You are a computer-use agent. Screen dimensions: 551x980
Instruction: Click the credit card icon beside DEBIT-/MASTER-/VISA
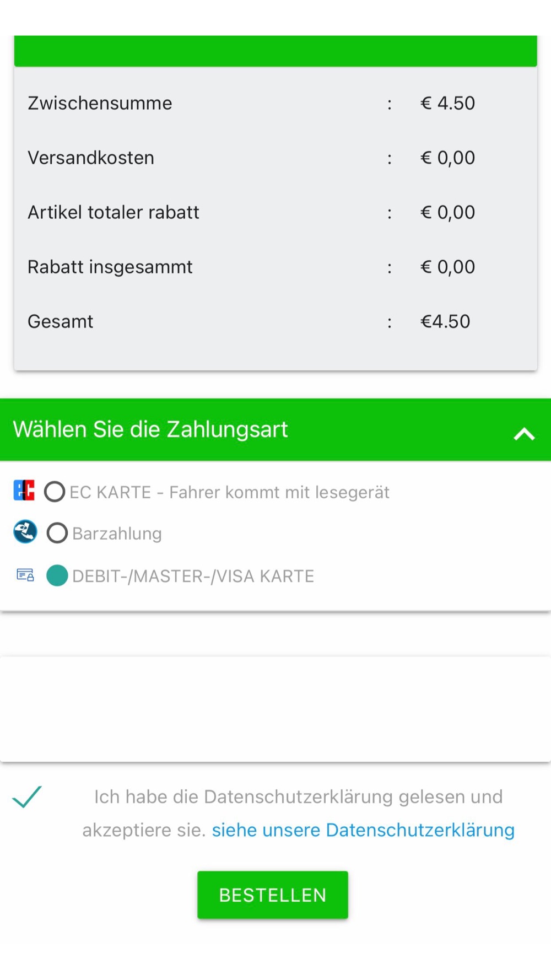pyautogui.click(x=25, y=575)
